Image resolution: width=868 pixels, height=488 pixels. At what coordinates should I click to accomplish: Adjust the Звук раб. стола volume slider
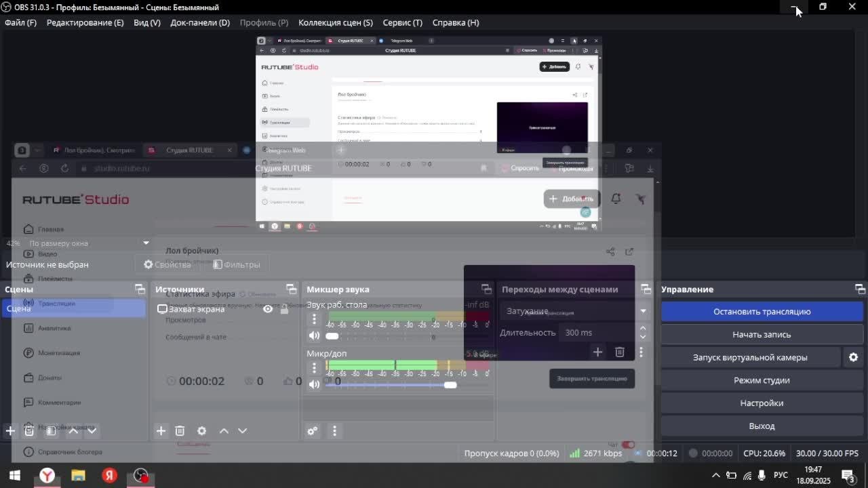click(x=407, y=335)
